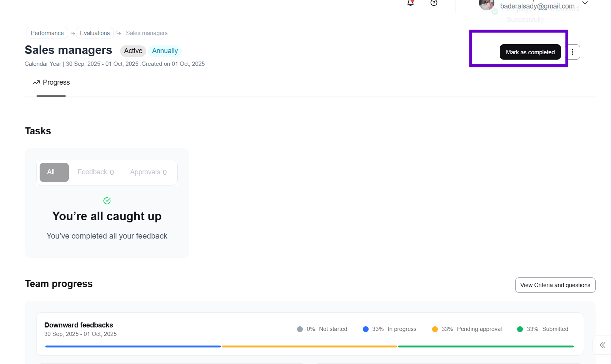This screenshot has height=364, width=611.
Task: Click the green caught-up checkmark icon
Action: coord(107,201)
